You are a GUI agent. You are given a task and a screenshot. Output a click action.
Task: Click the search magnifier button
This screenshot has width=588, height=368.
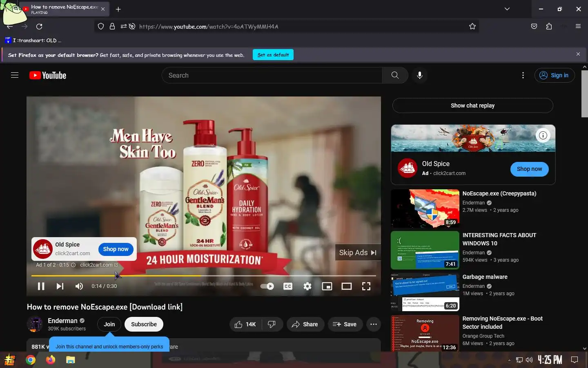click(395, 75)
